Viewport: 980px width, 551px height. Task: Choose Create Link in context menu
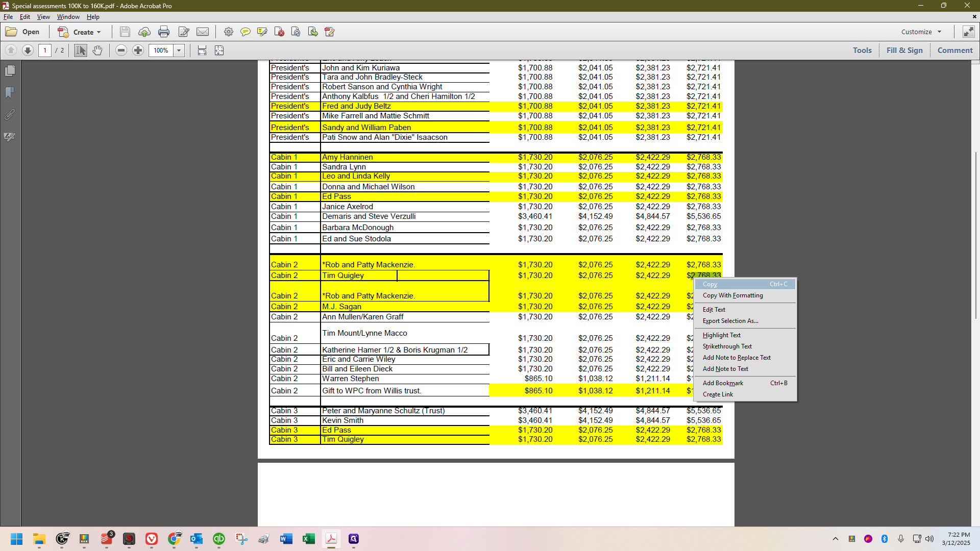(x=745, y=394)
